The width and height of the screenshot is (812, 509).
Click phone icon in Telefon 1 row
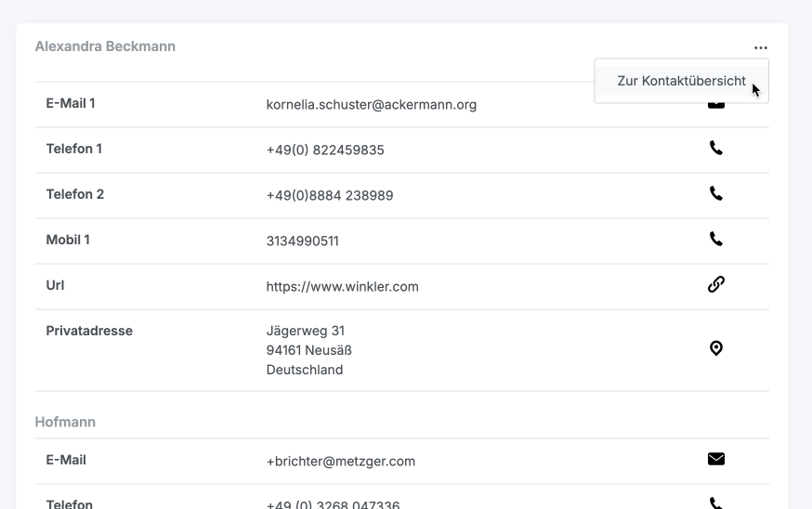pos(715,148)
